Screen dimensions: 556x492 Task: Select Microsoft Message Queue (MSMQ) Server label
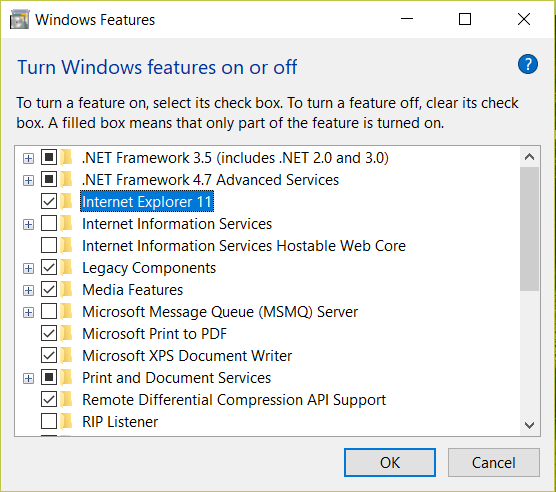click(x=220, y=312)
